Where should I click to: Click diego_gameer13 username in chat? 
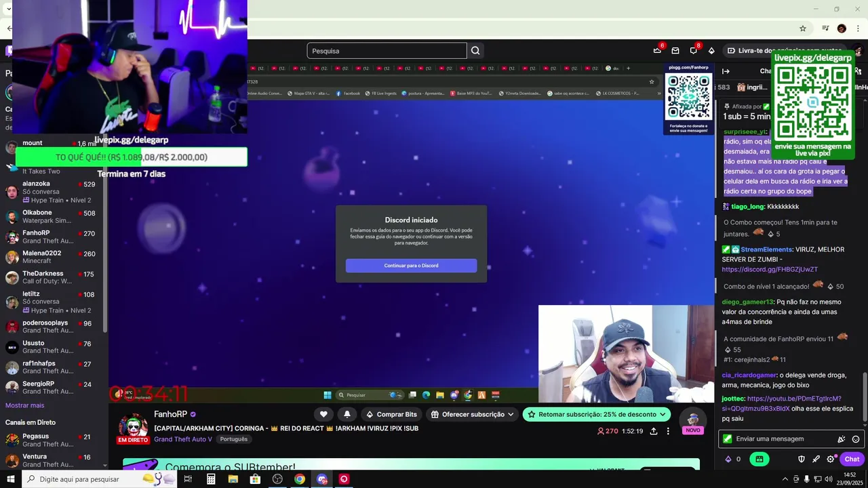click(x=747, y=302)
